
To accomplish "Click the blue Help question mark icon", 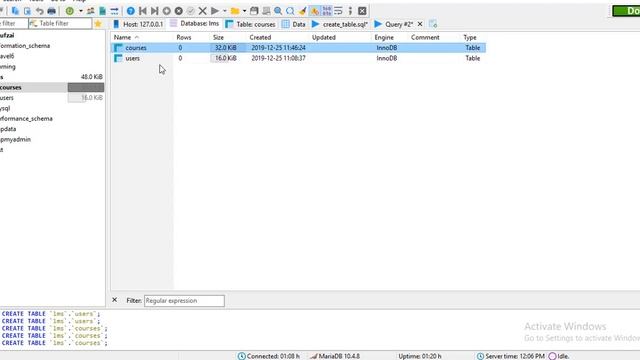I will point(131,11).
